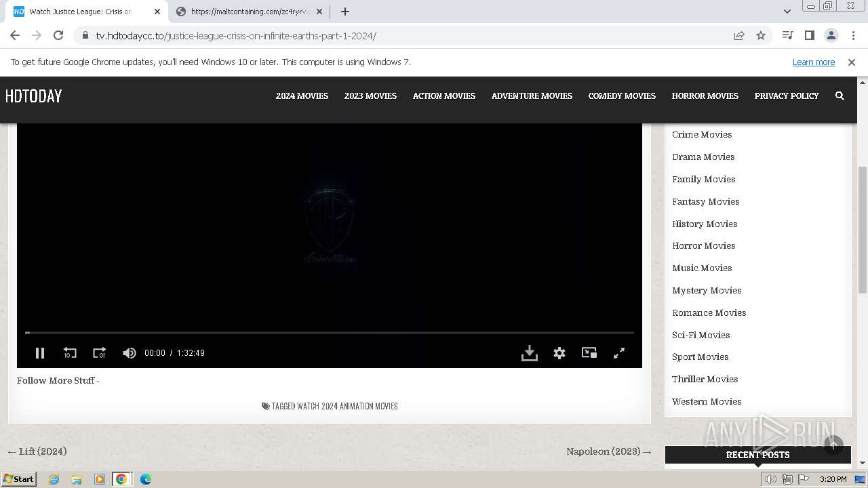Launch Internet Explorer from taskbar
Image resolution: width=868 pixels, height=488 pixels.
coord(54,479)
